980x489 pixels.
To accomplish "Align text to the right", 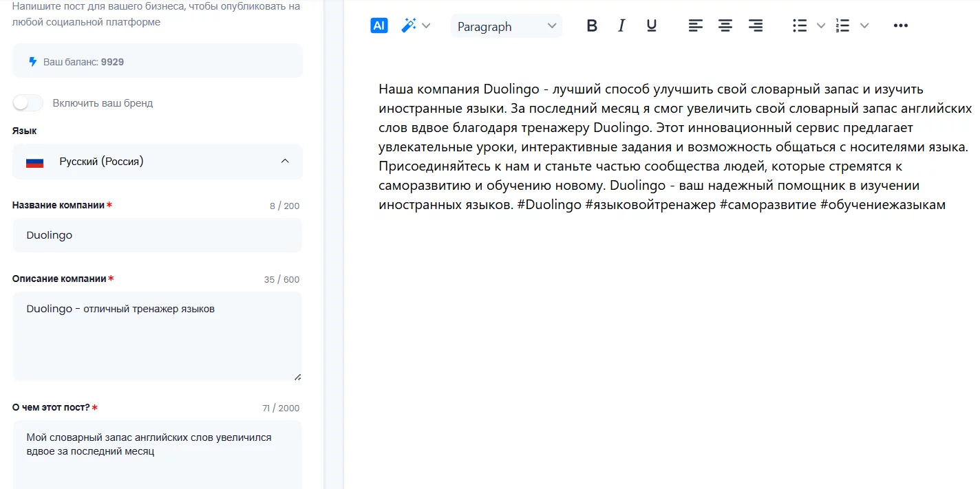I will [x=756, y=25].
